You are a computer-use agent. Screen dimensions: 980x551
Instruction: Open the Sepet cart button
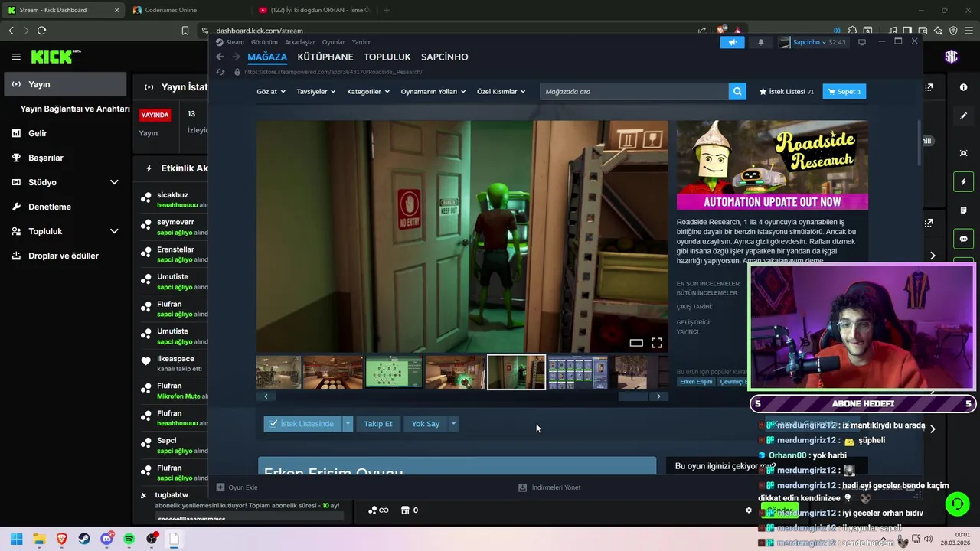tap(844, 91)
